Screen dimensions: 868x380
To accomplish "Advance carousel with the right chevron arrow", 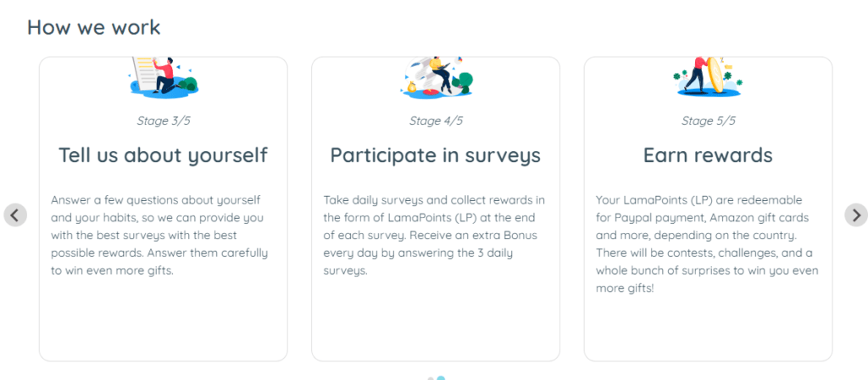I will 856,215.
